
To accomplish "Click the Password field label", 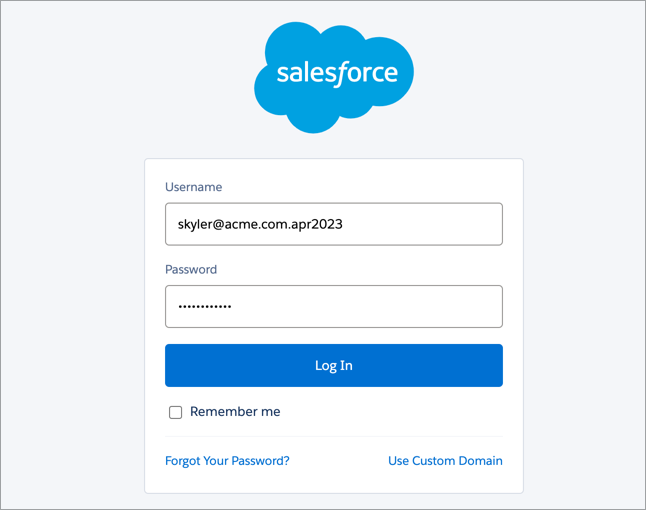I will [191, 269].
